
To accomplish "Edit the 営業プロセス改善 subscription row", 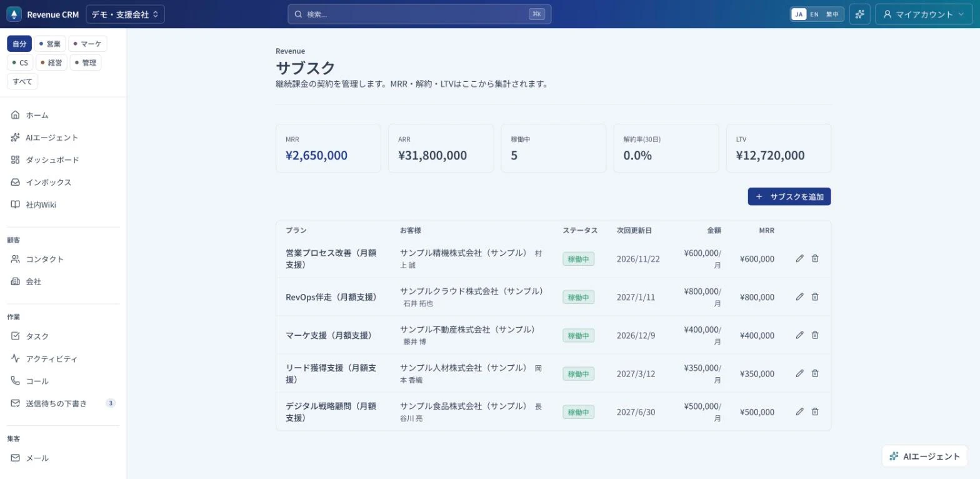I will pyautogui.click(x=799, y=258).
